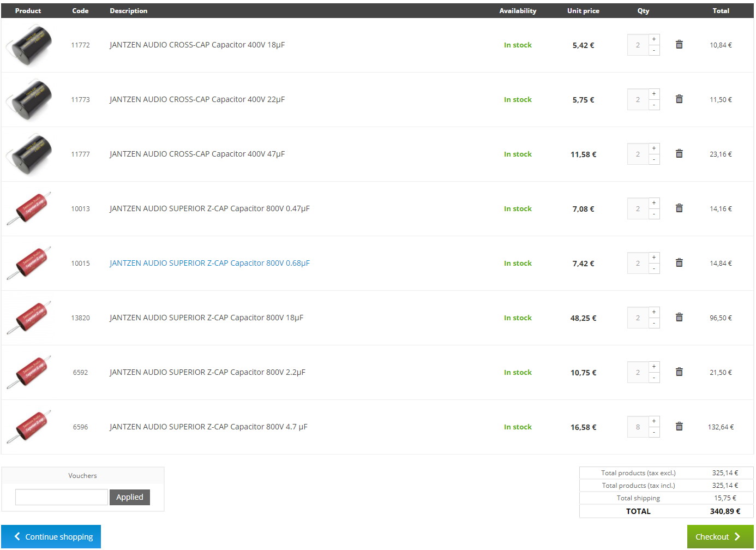Viewport: 756px width, 550px height.
Task: Remove Z-CAP 800V 4.7 µF with trash icon
Action: 679,427
